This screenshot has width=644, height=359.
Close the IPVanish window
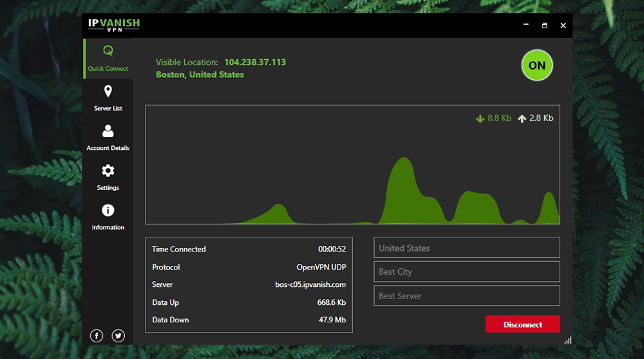click(563, 26)
